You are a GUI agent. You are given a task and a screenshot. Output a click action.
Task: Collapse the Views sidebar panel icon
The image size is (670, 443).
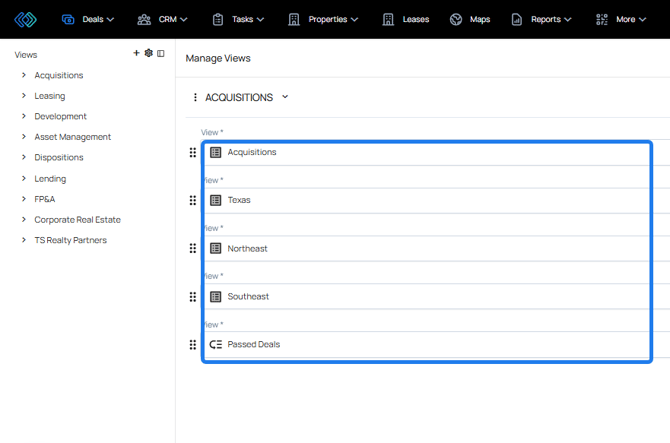click(x=161, y=53)
